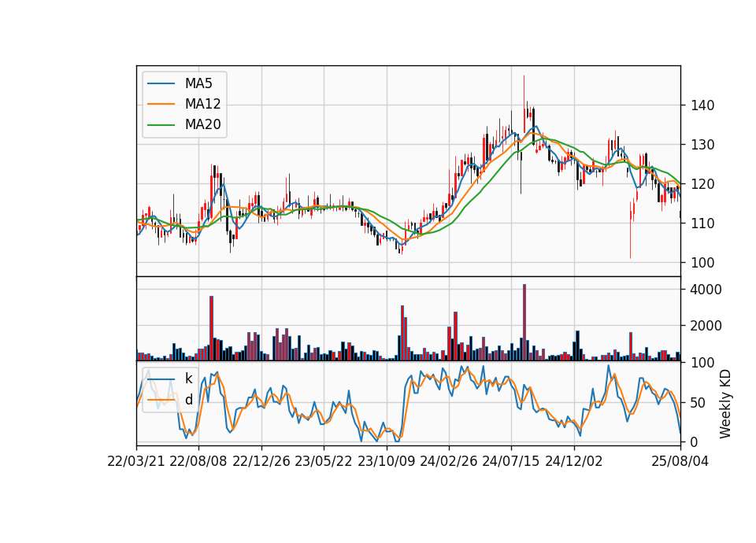Click the 50 KD axis tick
This screenshot has height=543, width=756.
point(699,402)
